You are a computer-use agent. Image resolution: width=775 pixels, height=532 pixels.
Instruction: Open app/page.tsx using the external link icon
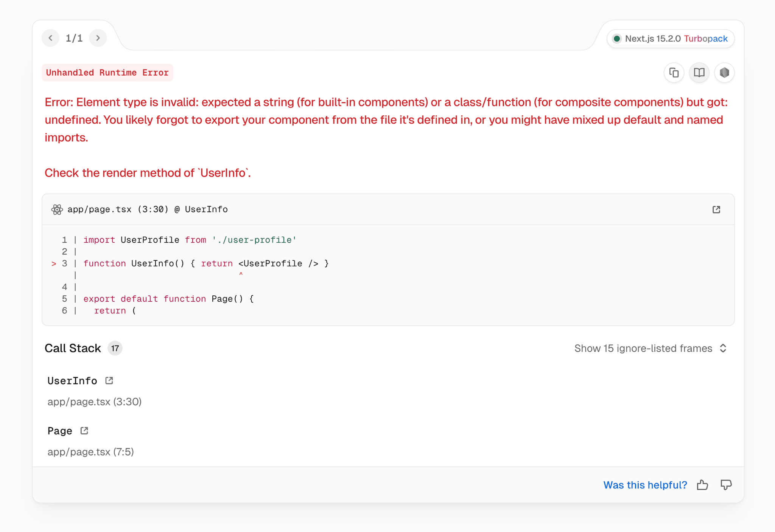coord(716,209)
